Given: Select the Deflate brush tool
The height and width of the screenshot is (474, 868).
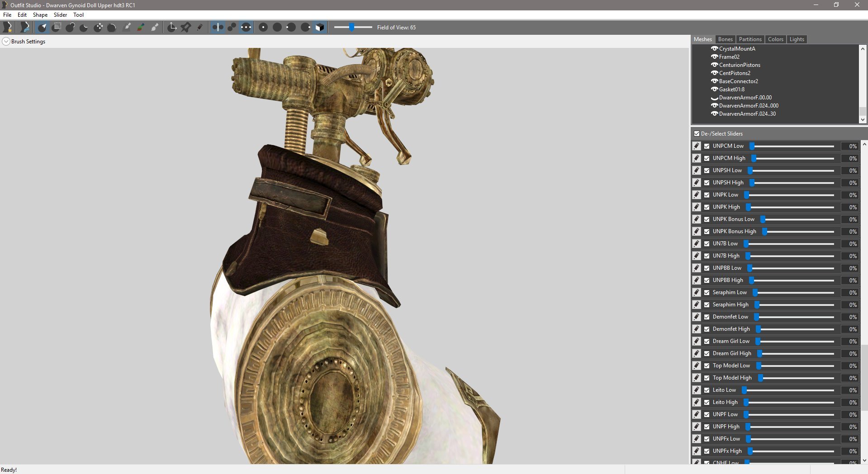Looking at the screenshot, I should [84, 27].
